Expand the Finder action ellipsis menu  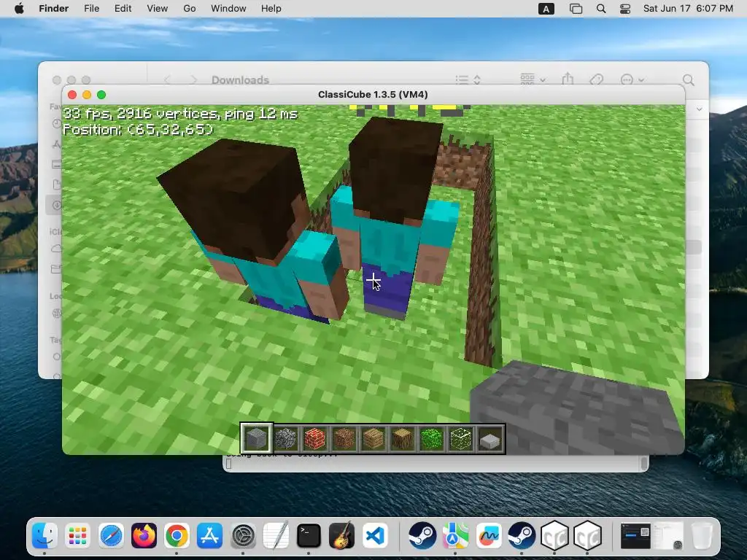pyautogui.click(x=632, y=79)
